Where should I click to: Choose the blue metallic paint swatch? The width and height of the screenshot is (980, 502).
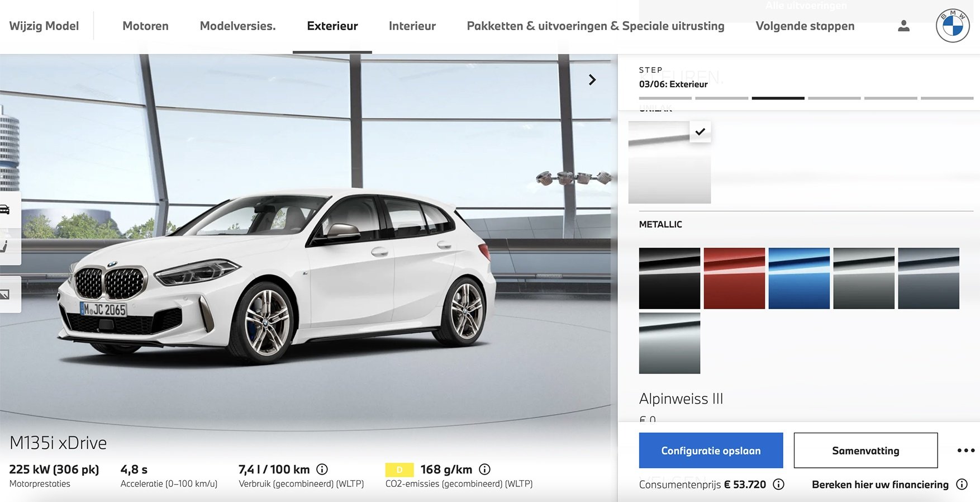coord(799,278)
